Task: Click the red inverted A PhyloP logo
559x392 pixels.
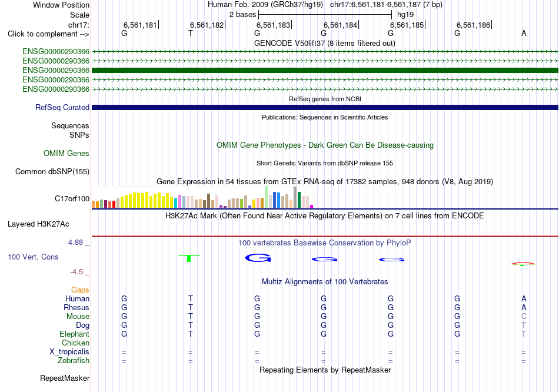Action: 523,264
